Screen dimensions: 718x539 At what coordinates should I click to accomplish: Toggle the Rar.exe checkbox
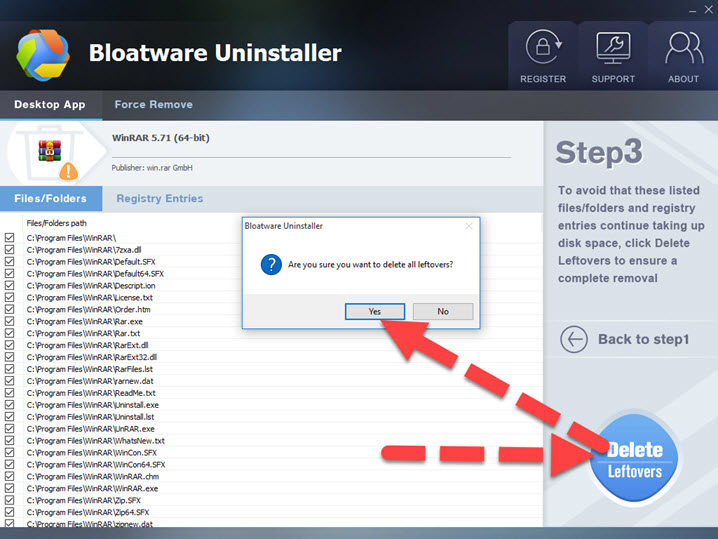point(9,321)
